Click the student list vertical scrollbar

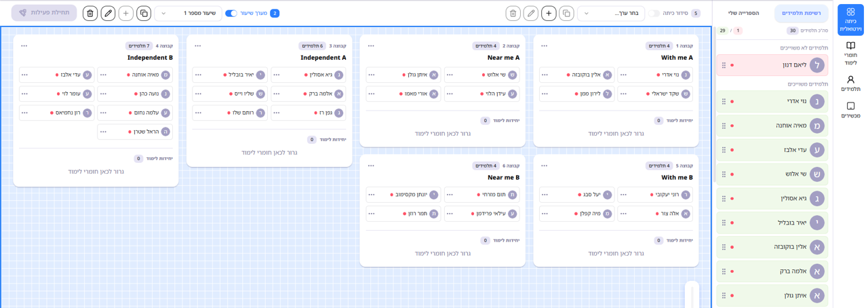pyautogui.click(x=713, y=102)
